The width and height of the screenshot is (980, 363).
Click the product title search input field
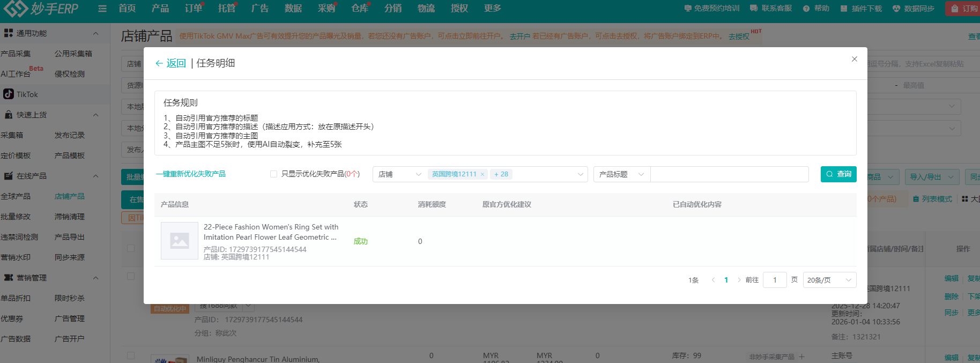(x=729, y=174)
